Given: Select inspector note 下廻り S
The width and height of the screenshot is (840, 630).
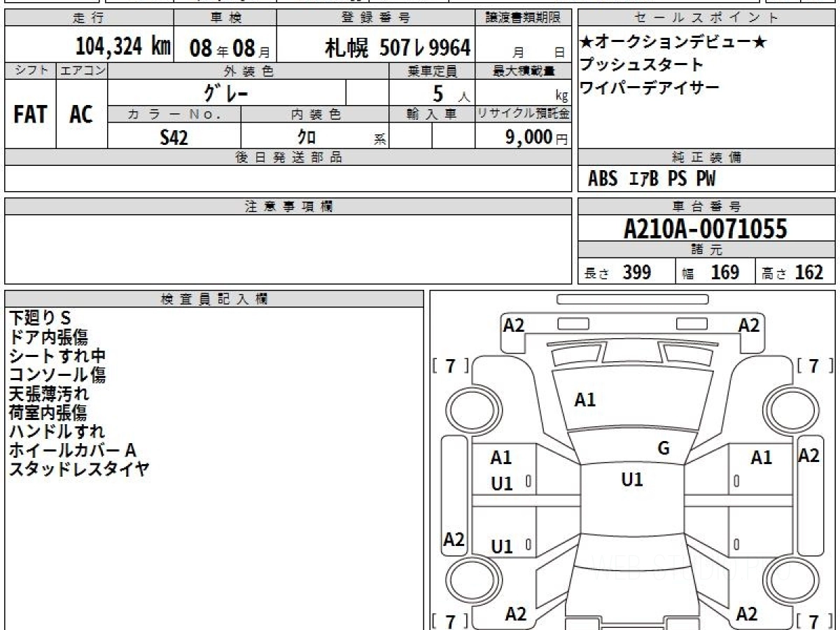Looking at the screenshot, I should [x=40, y=317].
